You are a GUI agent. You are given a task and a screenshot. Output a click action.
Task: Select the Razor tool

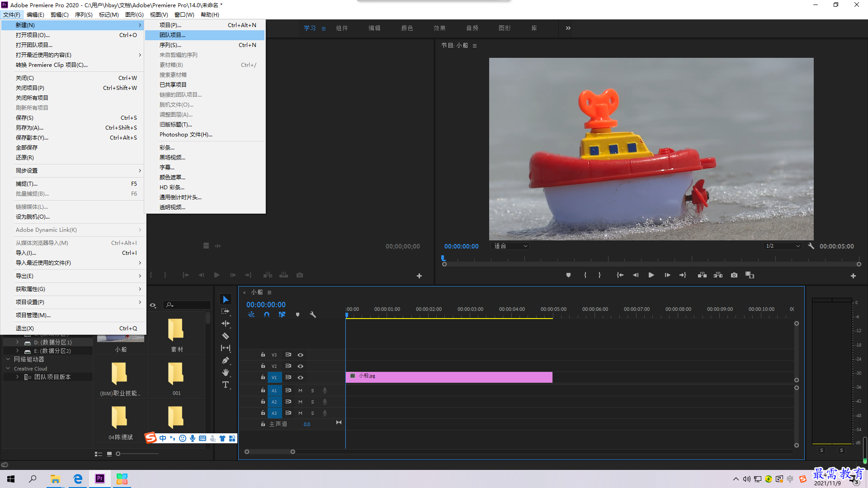pyautogui.click(x=226, y=336)
